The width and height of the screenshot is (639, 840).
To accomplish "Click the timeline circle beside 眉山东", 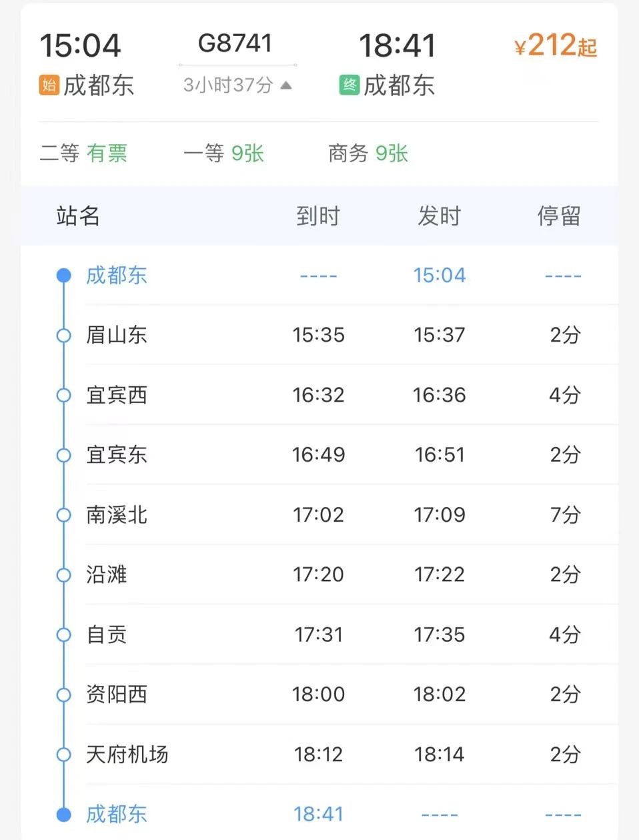I will [63, 335].
